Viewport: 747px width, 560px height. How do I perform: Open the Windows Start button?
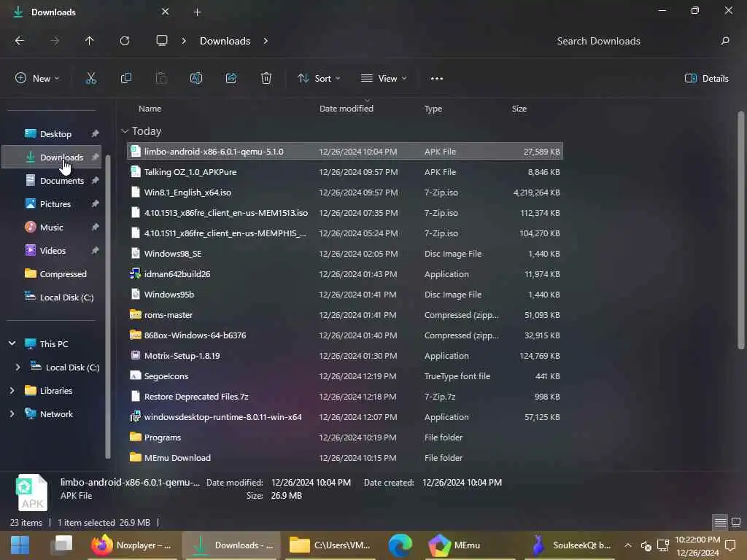point(20,545)
